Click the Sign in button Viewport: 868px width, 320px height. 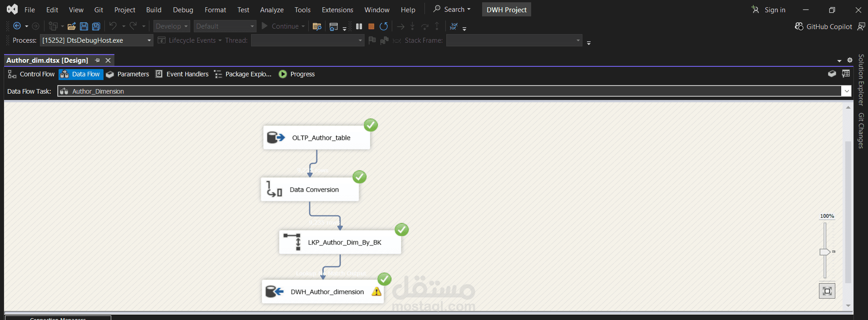(x=769, y=10)
